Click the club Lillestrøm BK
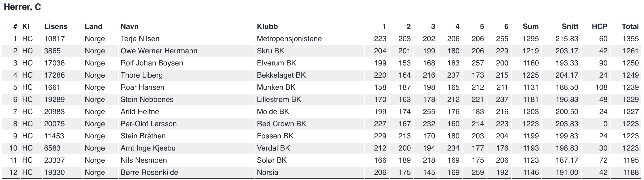 [x=279, y=99]
